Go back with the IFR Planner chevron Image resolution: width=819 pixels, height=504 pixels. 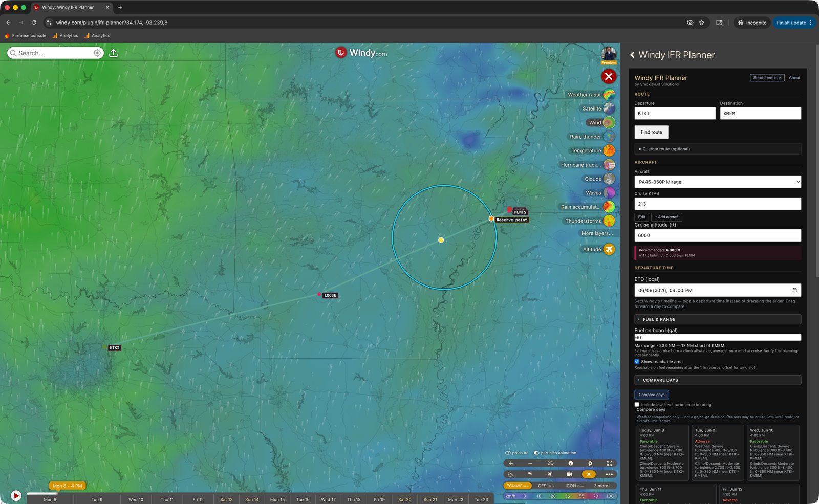coord(632,55)
